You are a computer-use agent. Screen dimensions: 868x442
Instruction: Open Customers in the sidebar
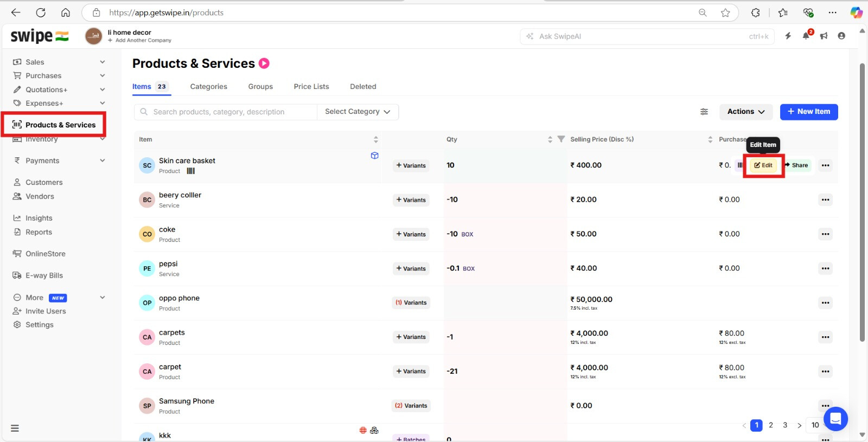point(38,182)
